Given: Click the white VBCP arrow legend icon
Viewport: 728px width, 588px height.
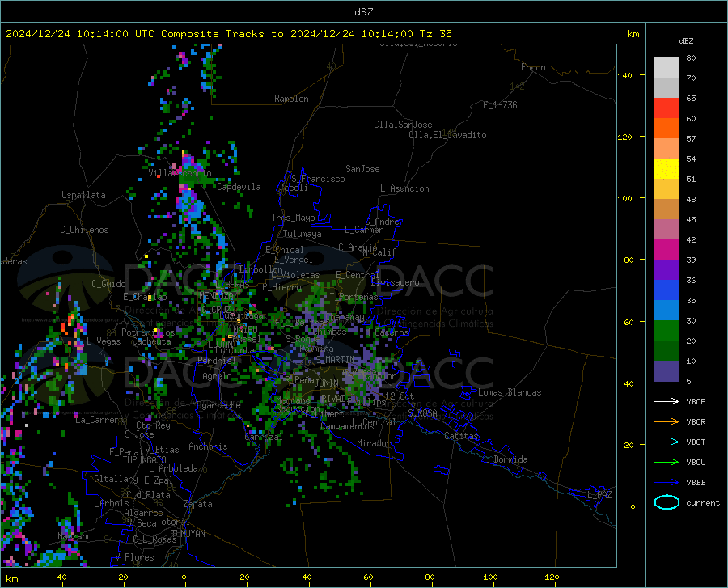Looking at the screenshot, I should tap(667, 401).
